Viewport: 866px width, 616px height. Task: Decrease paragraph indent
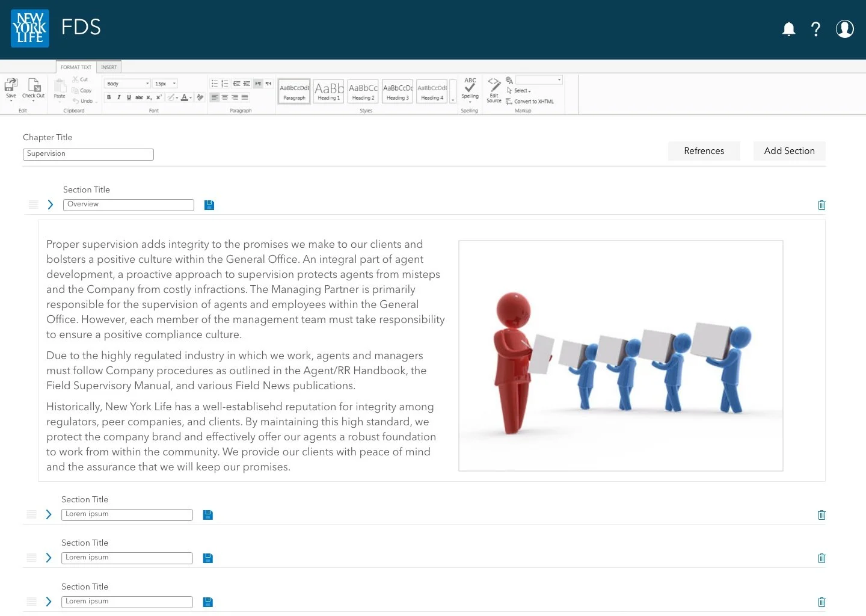(x=236, y=84)
